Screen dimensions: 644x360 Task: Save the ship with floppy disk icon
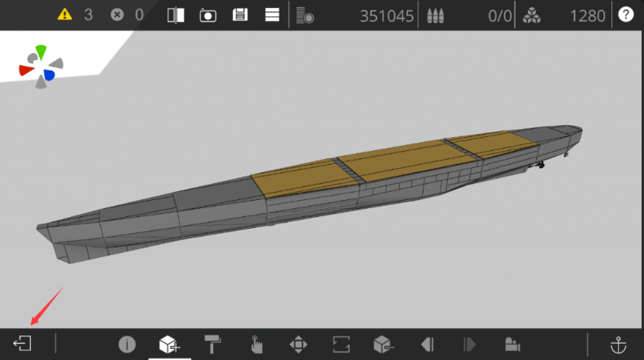tap(240, 15)
